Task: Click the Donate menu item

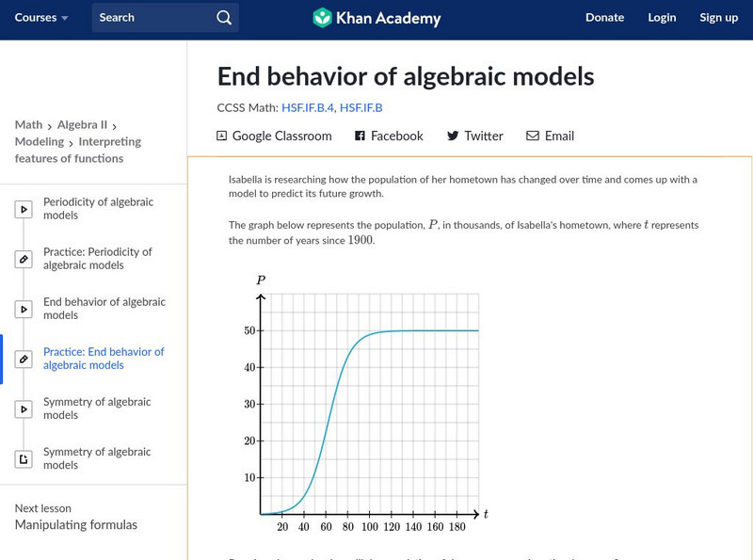Action: pyautogui.click(x=604, y=18)
